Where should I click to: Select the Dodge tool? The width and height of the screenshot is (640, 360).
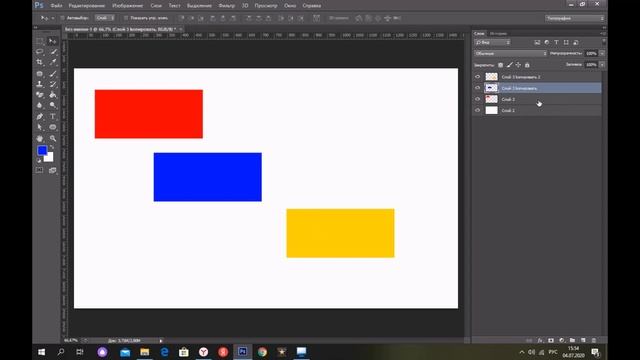pyautogui.click(x=53, y=105)
